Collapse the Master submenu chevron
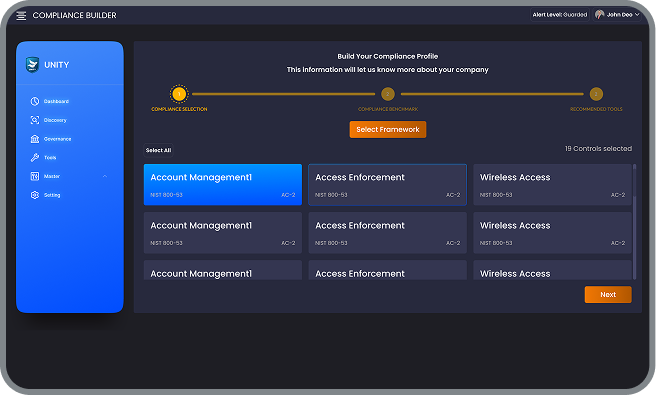The height and width of the screenshot is (395, 656). (105, 176)
